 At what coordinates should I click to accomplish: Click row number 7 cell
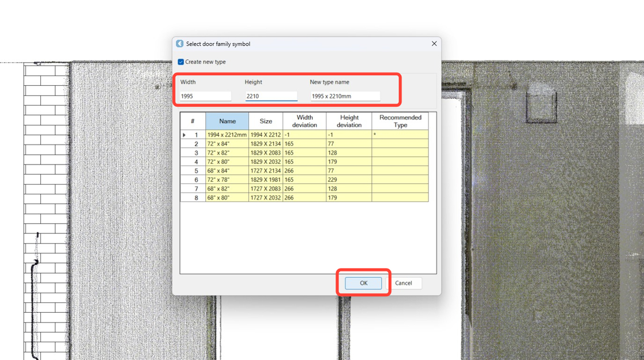193,189
